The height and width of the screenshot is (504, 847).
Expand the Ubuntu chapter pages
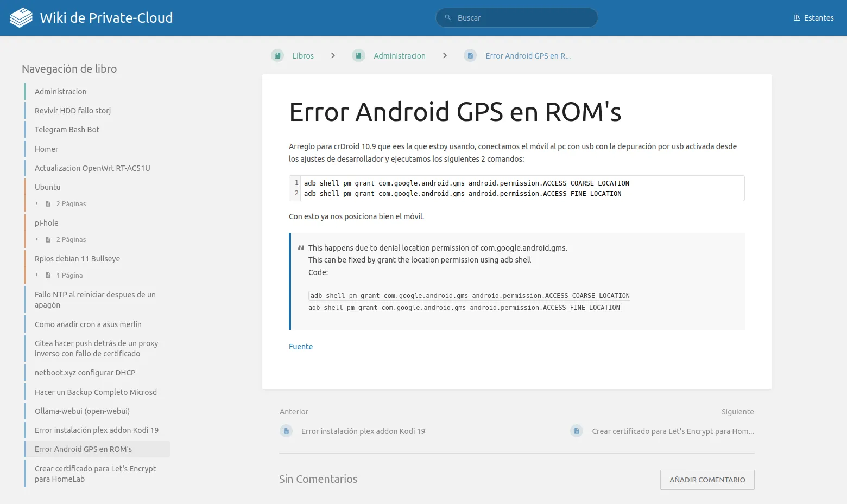(x=37, y=203)
